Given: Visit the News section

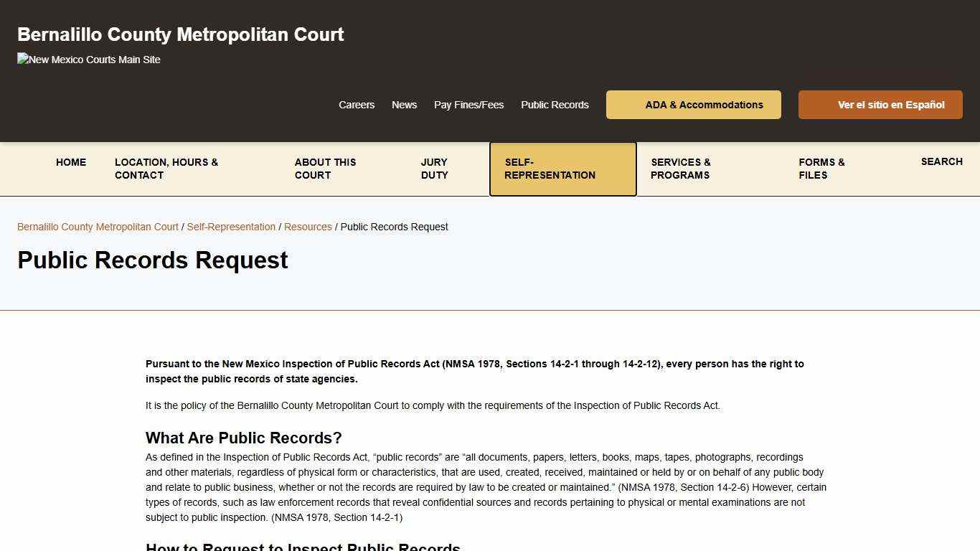Looking at the screenshot, I should 404,105.
